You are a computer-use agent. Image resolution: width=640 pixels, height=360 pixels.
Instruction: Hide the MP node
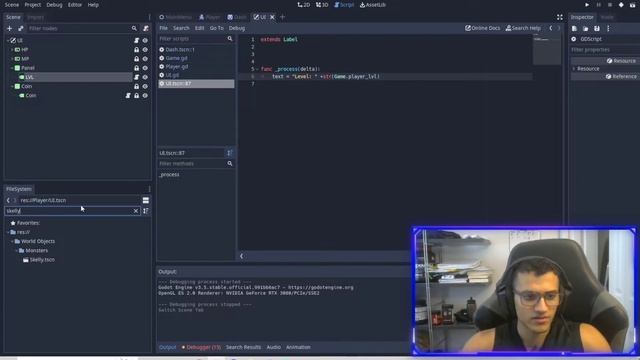[x=145, y=59]
